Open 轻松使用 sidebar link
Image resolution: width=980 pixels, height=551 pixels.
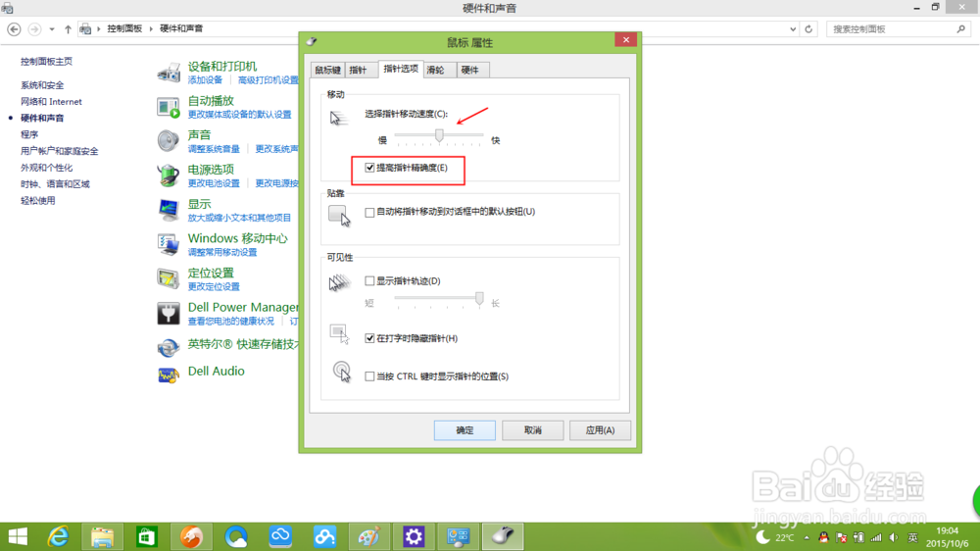37,200
